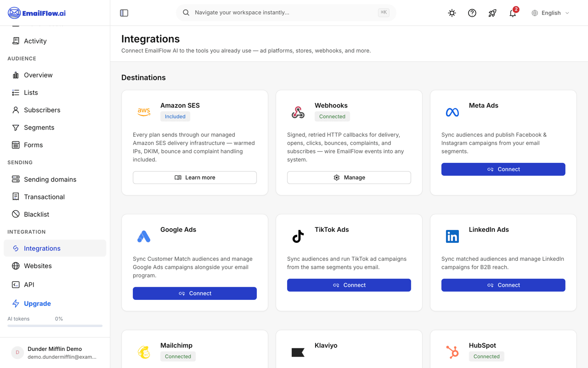Image resolution: width=588 pixels, height=368 pixels.
Task: Click the Connected badge on HubSpot
Action: click(486, 356)
